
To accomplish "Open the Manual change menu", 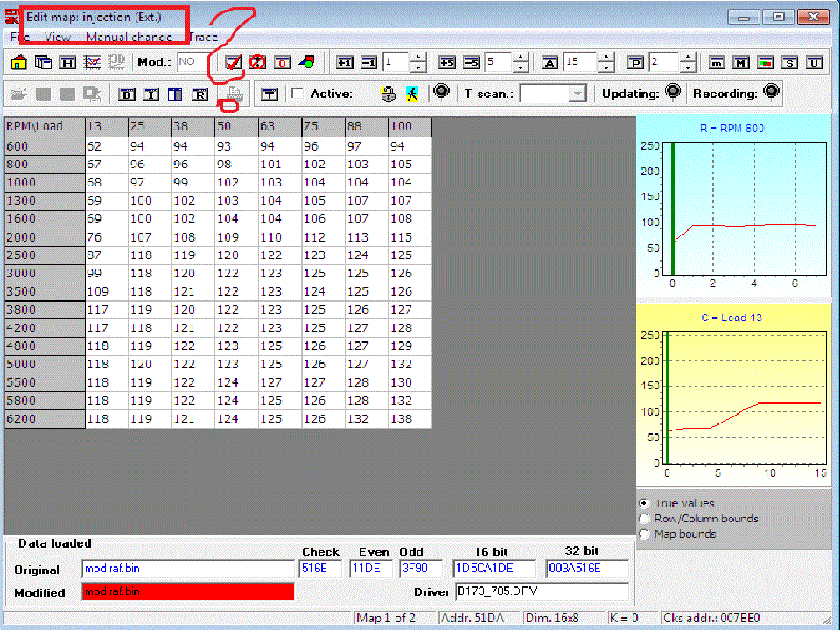I will (x=129, y=38).
